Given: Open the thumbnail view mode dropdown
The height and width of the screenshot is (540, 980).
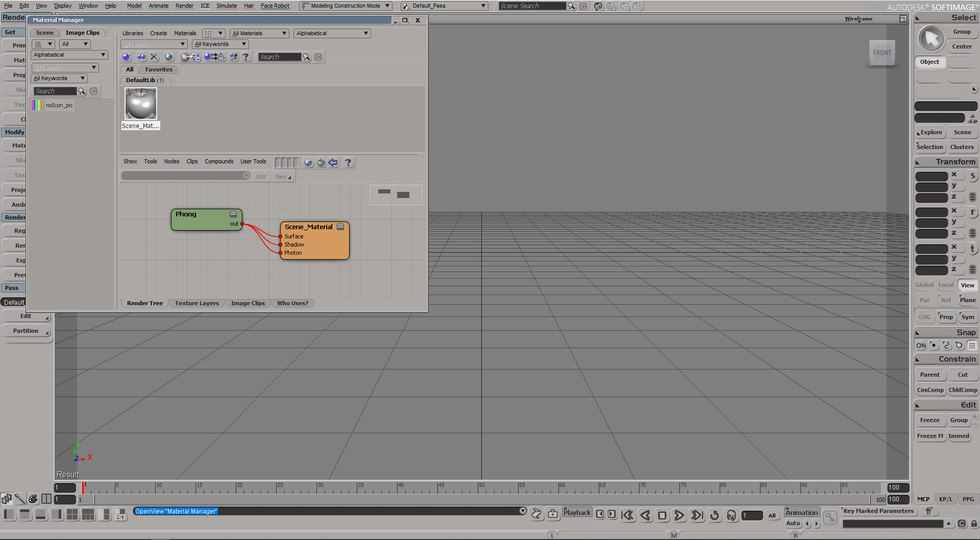Looking at the screenshot, I should coord(213,34).
